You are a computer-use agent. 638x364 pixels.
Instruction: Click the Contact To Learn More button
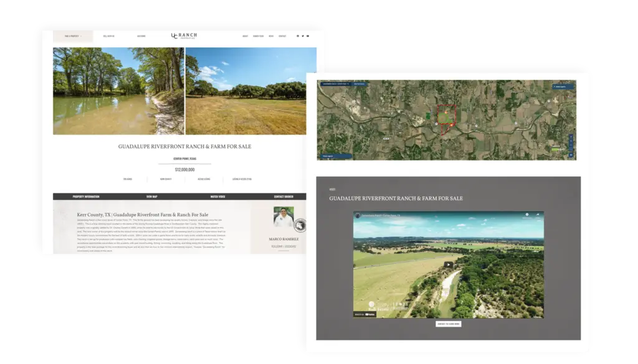click(448, 323)
